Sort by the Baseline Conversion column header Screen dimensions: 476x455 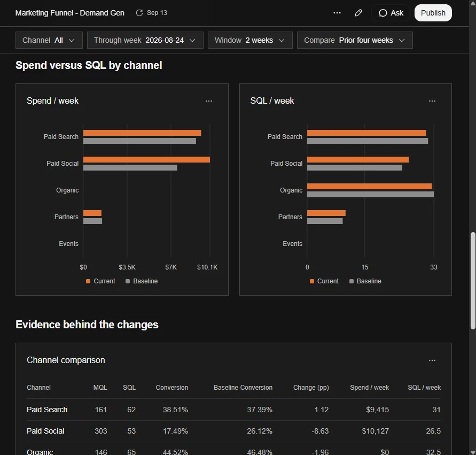point(243,388)
